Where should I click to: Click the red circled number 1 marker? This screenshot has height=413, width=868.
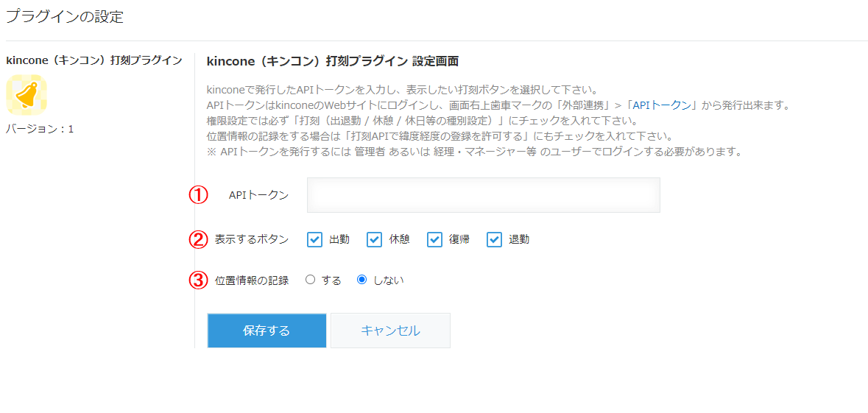199,195
